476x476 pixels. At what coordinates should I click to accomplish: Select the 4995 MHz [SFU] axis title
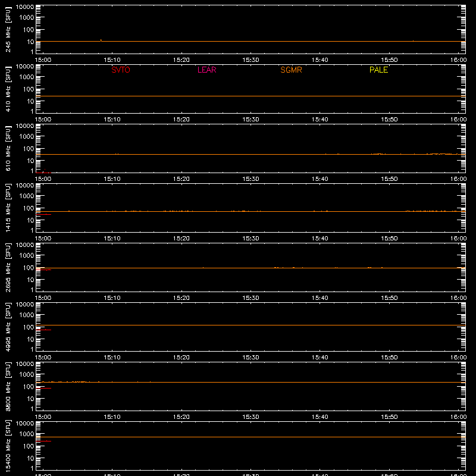(x=8, y=327)
